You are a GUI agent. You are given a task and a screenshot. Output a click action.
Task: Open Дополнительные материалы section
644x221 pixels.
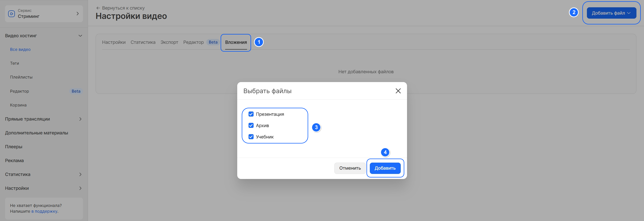pos(36,133)
